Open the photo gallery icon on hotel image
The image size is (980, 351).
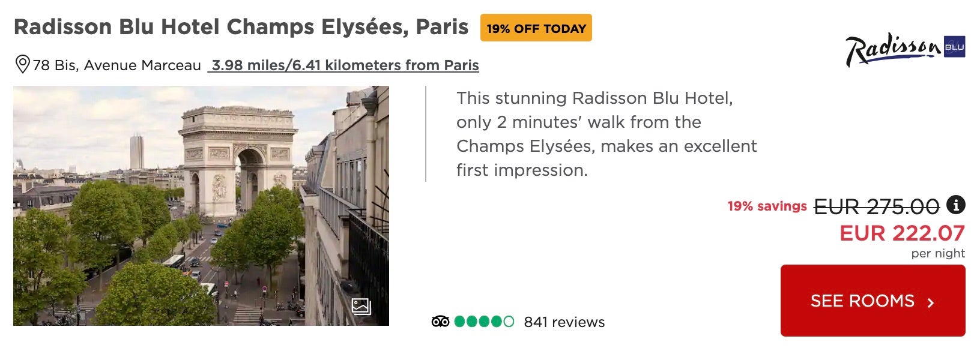(361, 307)
